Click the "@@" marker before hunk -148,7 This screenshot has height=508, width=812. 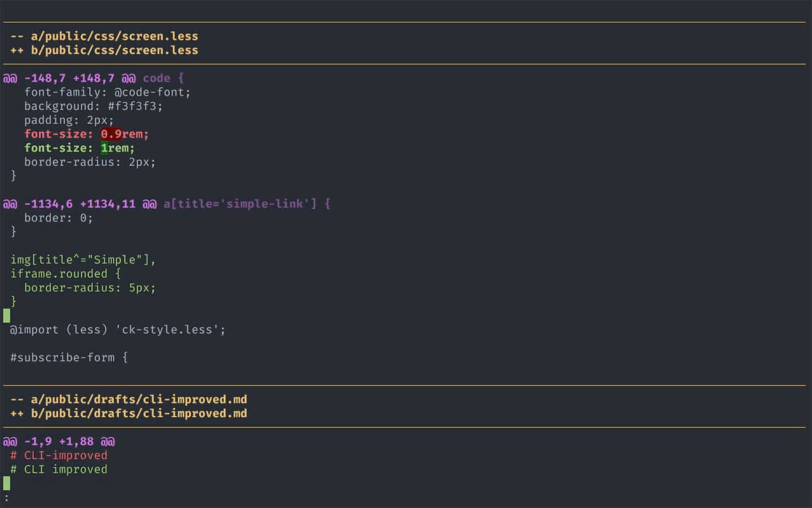pyautogui.click(x=9, y=78)
